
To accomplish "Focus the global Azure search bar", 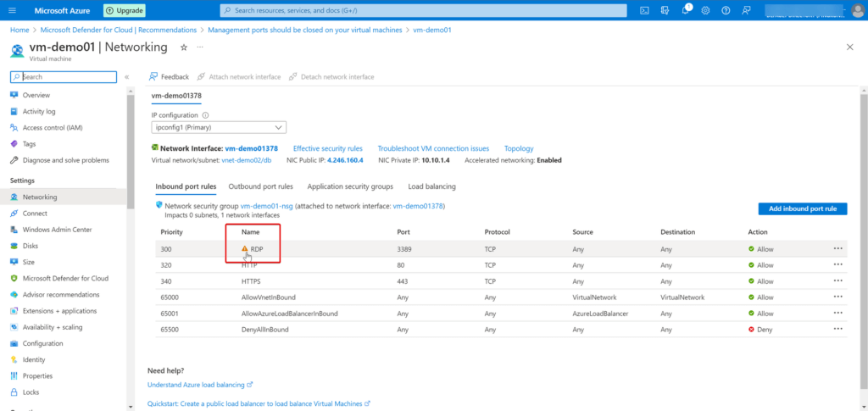I will point(424,10).
